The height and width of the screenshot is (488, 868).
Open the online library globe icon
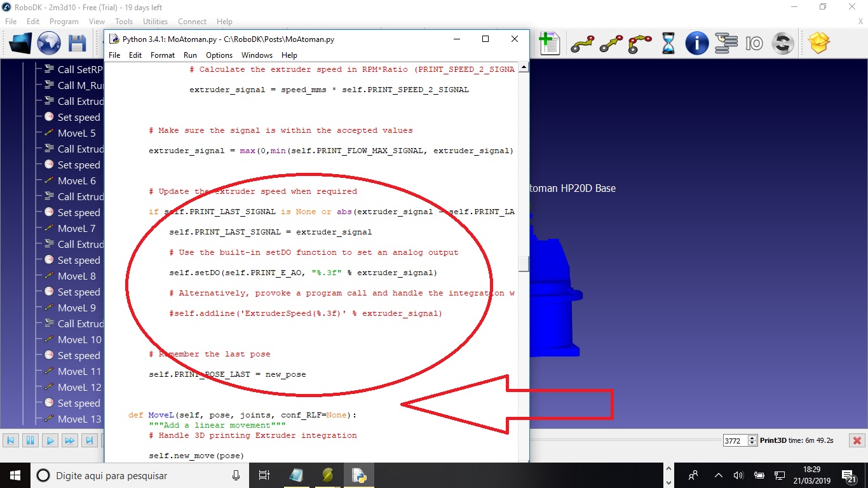[49, 43]
